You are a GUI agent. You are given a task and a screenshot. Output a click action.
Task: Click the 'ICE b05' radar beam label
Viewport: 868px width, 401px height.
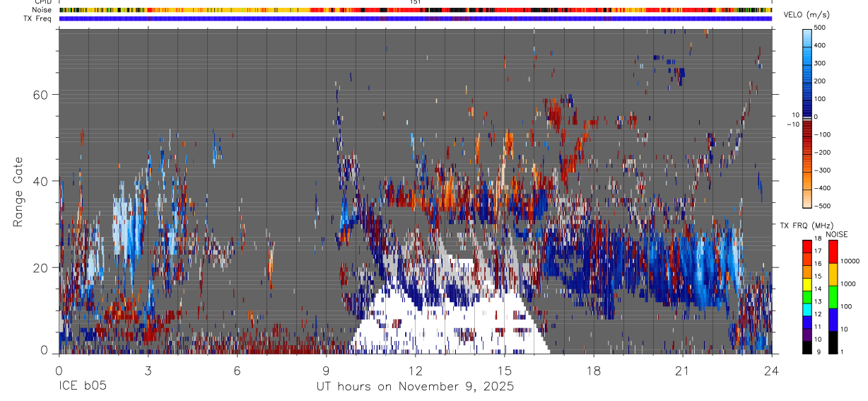[82, 387]
